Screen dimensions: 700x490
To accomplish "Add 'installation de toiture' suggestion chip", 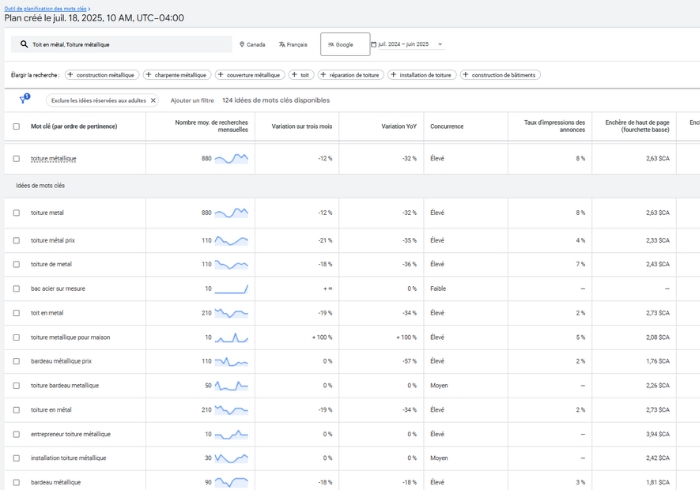I will [x=422, y=75].
